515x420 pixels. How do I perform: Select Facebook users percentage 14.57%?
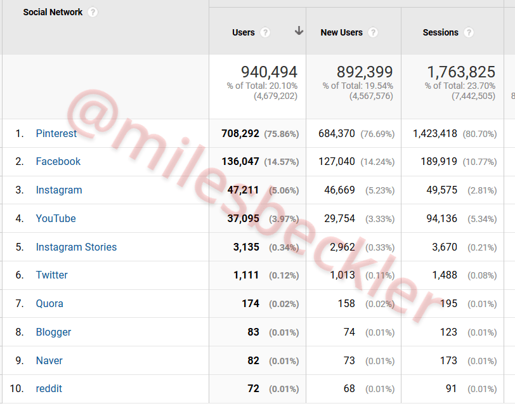pyautogui.click(x=282, y=162)
